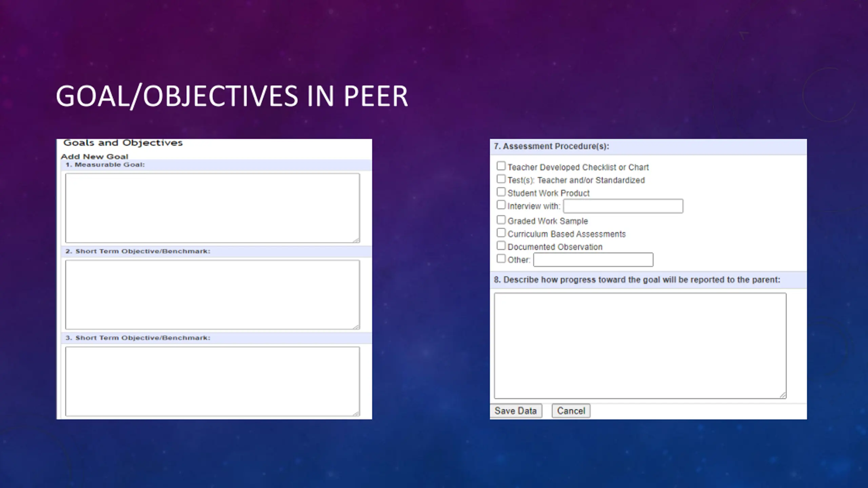The height and width of the screenshot is (488, 868).
Task: Click the Save Data button
Action: pos(516,411)
